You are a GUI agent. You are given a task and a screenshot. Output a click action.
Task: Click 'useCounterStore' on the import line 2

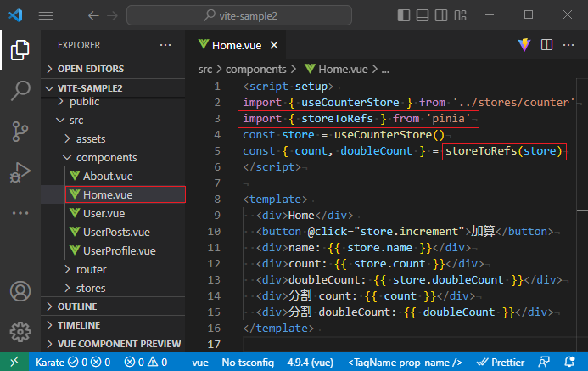[x=350, y=103]
